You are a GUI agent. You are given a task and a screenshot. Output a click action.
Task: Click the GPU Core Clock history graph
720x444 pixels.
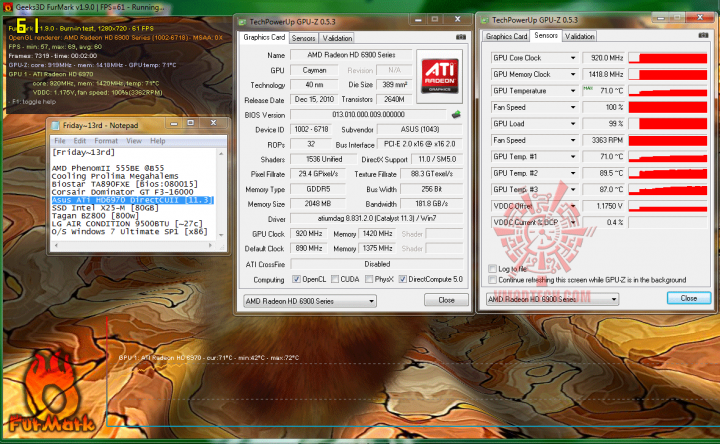668,58
